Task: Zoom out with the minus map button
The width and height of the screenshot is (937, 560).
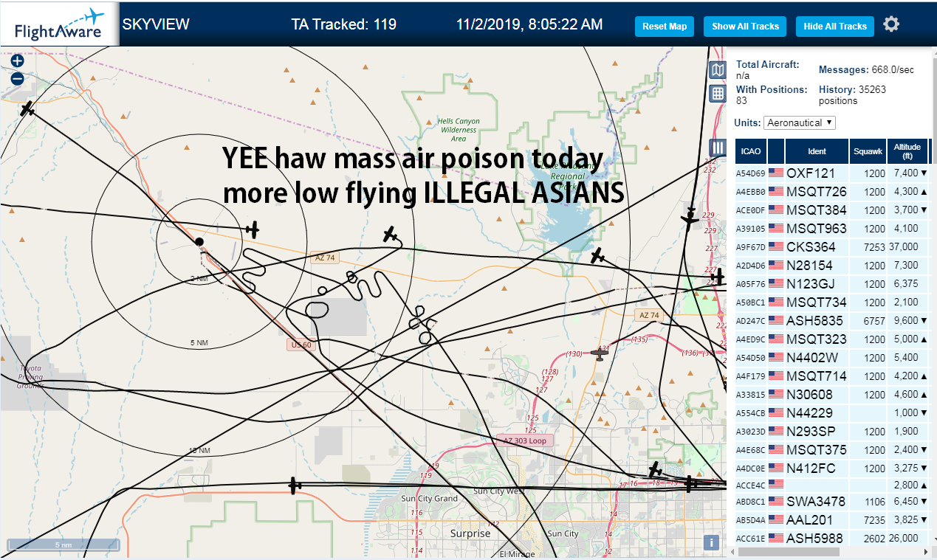Action: coord(18,79)
